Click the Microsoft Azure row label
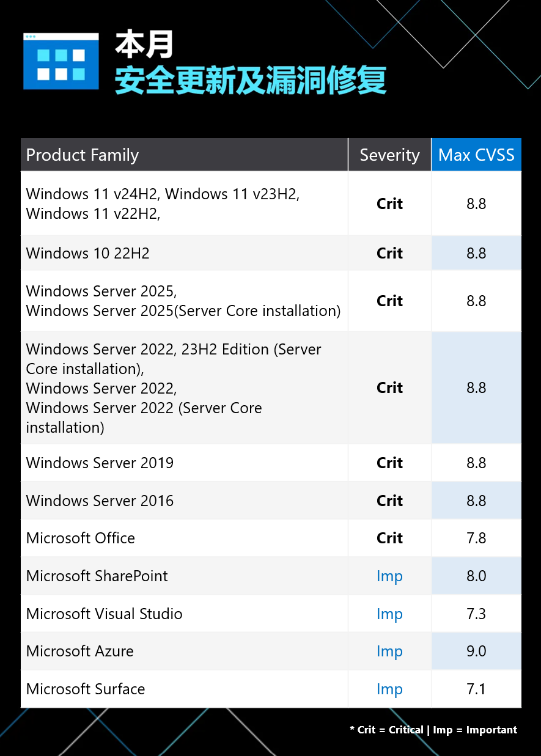This screenshot has height=756, width=541. (x=80, y=651)
